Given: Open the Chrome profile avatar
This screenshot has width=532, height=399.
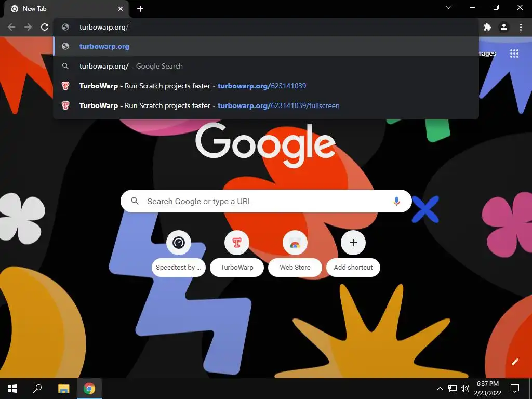Looking at the screenshot, I should coord(504,27).
